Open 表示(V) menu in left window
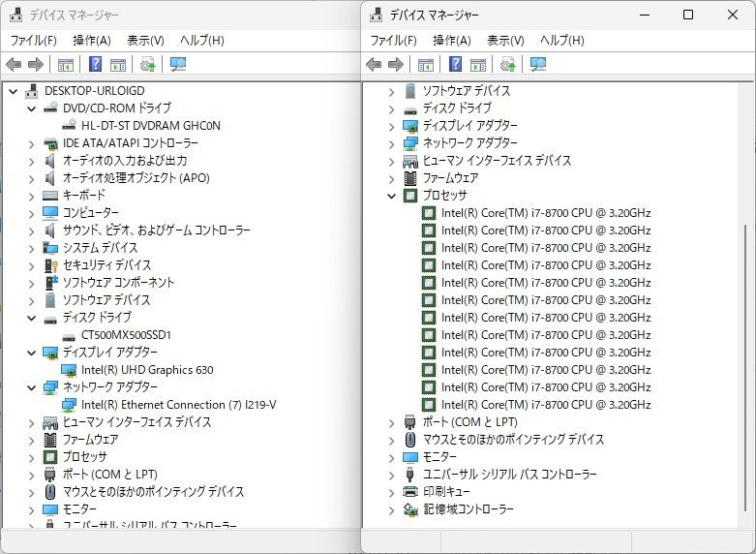The image size is (756, 554). 145,41
